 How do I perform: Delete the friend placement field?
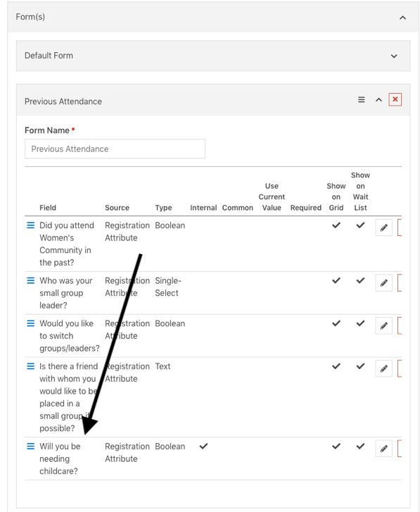tap(400, 368)
